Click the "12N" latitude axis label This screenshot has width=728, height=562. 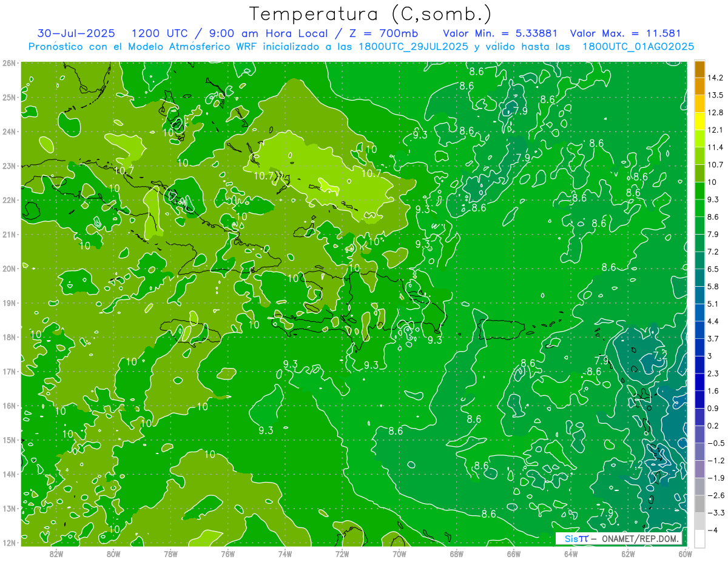[9, 543]
